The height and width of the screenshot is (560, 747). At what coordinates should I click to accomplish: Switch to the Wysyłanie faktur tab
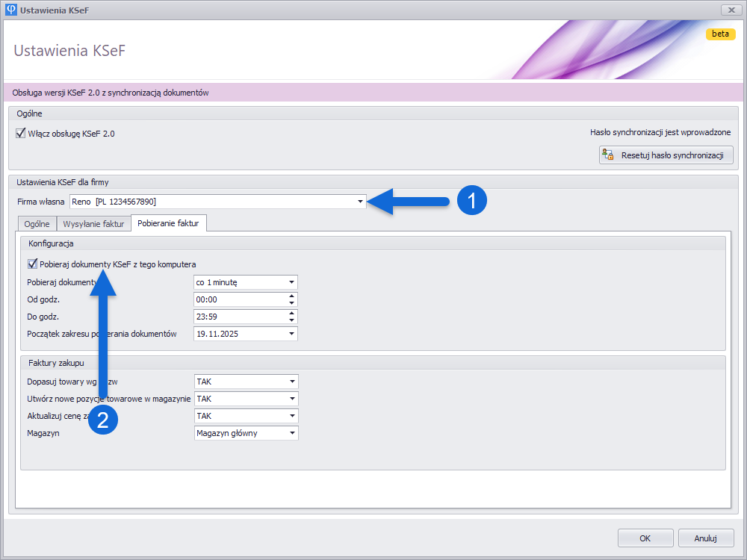93,224
